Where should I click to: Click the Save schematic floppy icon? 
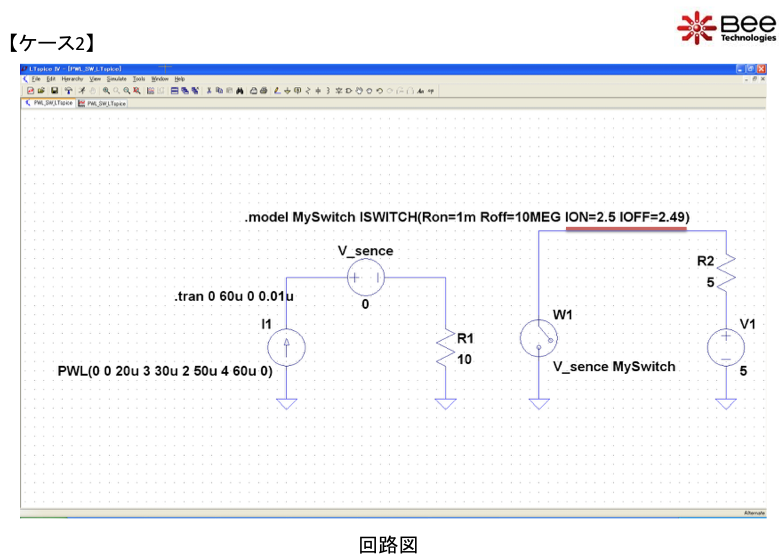click(x=54, y=90)
